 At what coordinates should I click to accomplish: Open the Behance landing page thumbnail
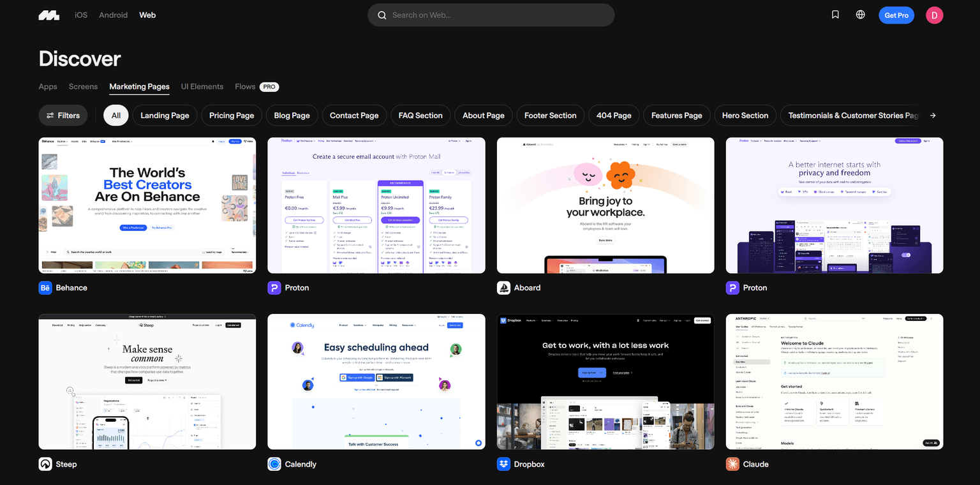click(x=147, y=205)
